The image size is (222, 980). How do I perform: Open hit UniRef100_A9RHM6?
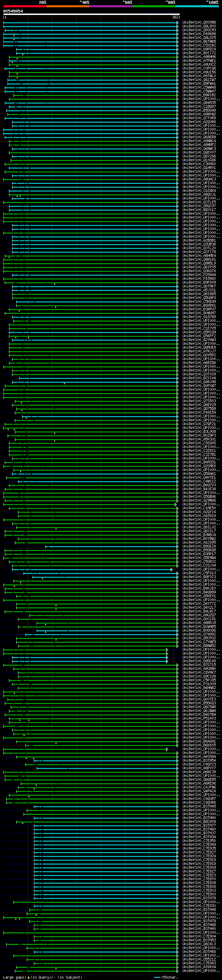point(199,57)
